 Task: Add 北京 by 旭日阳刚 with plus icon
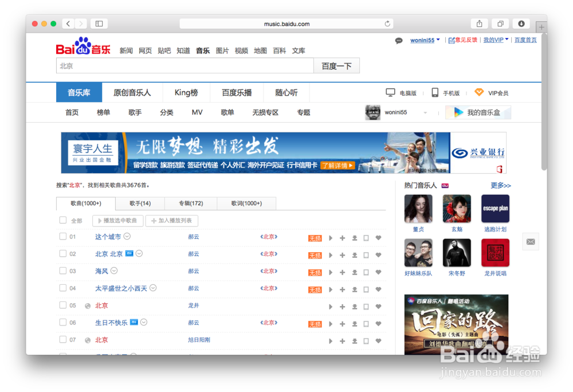coord(343,341)
